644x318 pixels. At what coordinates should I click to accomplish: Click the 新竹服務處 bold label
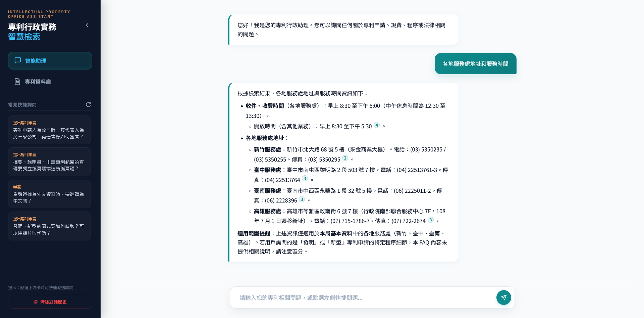click(268, 149)
